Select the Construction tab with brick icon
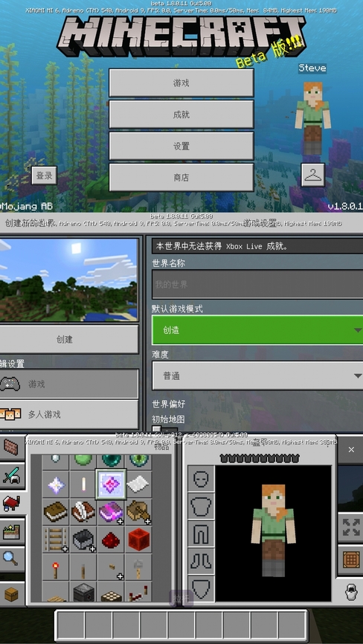This screenshot has height=644, width=363. coord(11,448)
